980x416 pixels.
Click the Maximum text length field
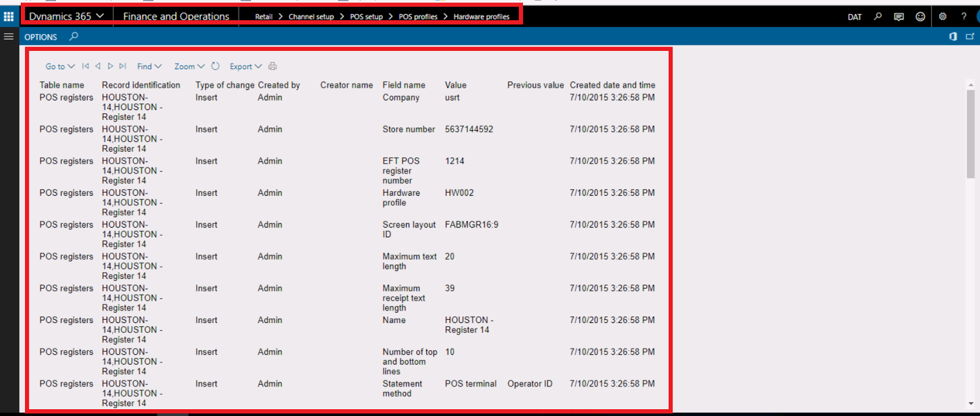410,261
